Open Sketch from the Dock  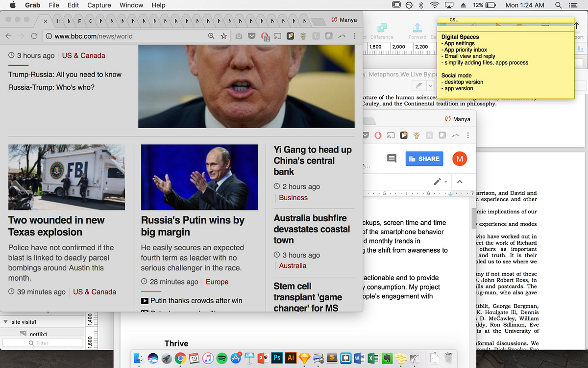[x=304, y=358]
